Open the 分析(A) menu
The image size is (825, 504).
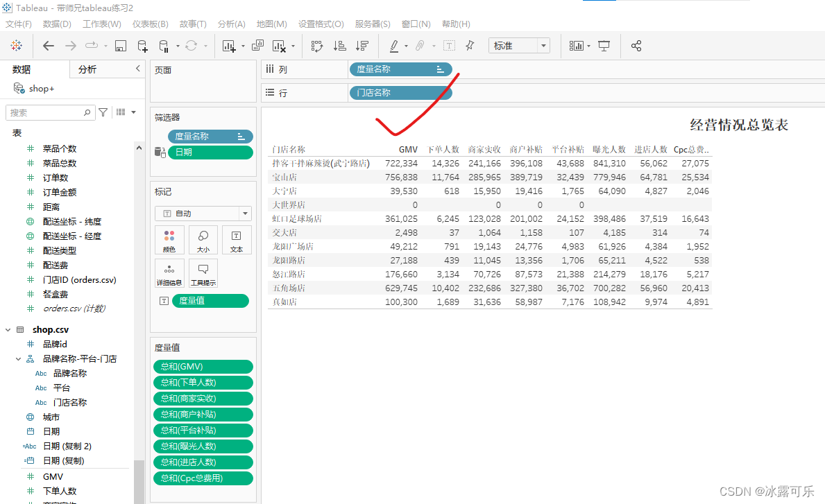tap(232, 24)
